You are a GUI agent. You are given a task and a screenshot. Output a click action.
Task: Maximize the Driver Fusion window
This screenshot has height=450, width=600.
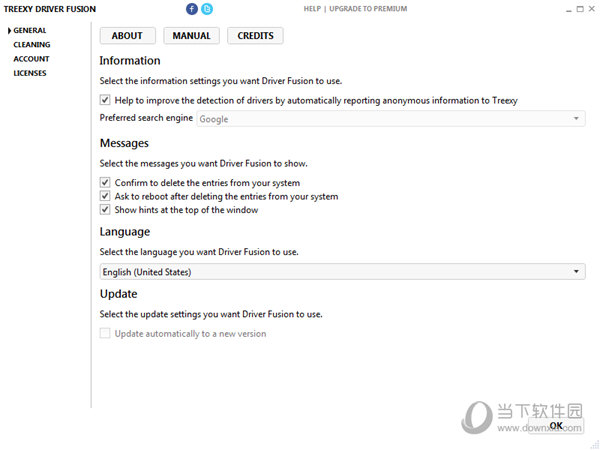(x=580, y=9)
